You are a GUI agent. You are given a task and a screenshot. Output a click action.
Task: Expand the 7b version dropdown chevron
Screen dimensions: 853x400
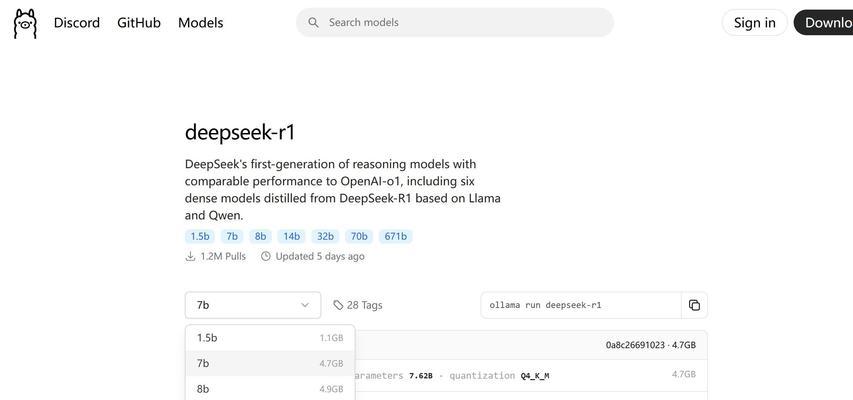pos(305,305)
